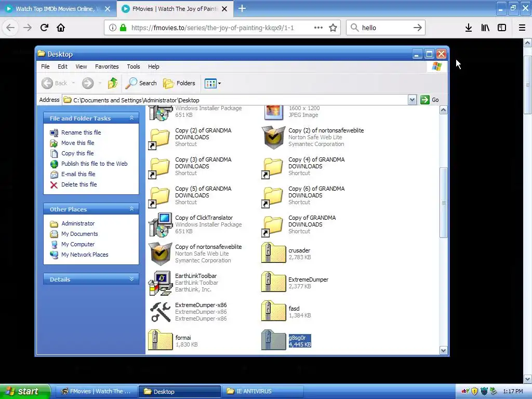The height and width of the screenshot is (399, 532).
Task: Click the Explorer file list scroll up arrow
Action: (x=443, y=110)
